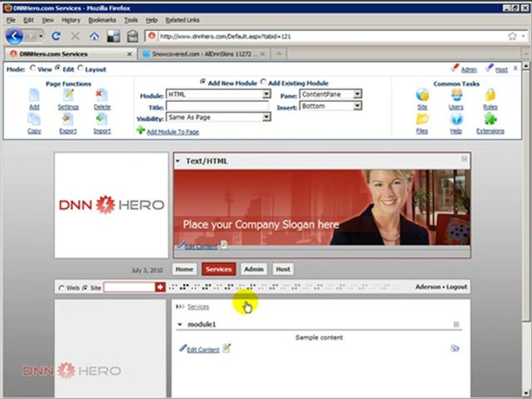Open the Files folder icon
Image resolution: width=532 pixels, height=399 pixels.
(422, 119)
